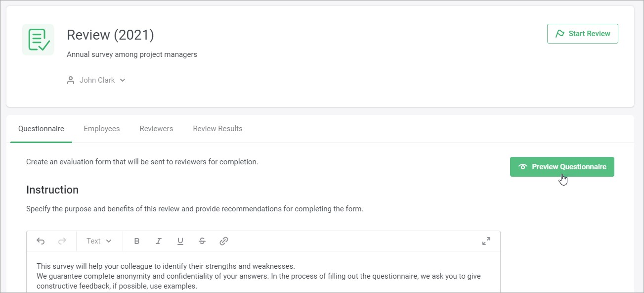Viewport: 644px width, 293px height.
Task: Toggle bold formatting in the editor
Action: click(137, 241)
